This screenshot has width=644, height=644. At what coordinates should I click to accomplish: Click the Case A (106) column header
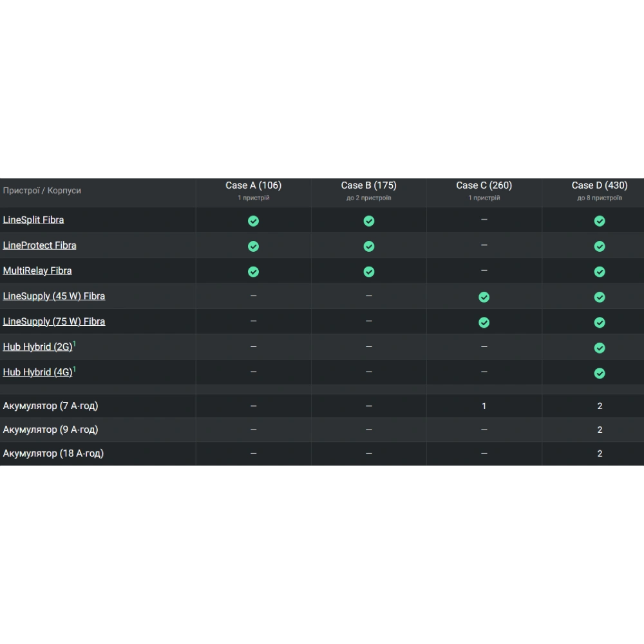[253, 185]
